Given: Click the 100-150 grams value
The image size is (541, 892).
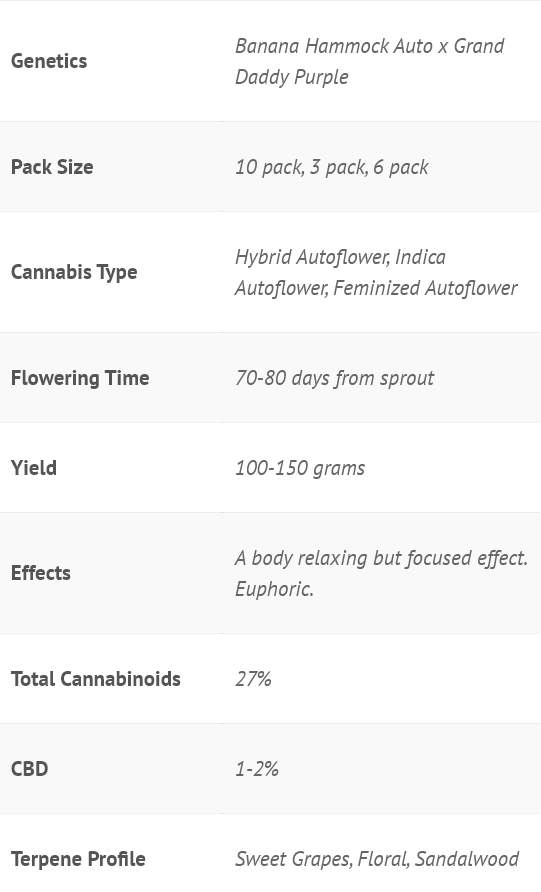Looking at the screenshot, I should [300, 468].
